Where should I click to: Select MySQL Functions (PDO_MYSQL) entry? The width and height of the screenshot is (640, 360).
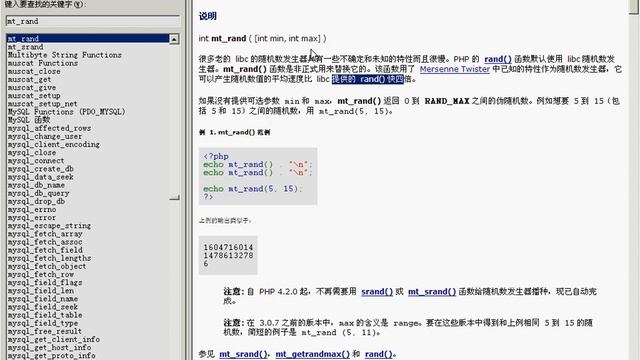pos(67,111)
